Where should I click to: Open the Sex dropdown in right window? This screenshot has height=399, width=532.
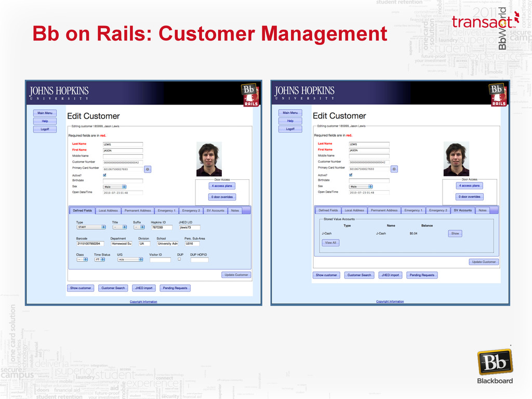361,187
